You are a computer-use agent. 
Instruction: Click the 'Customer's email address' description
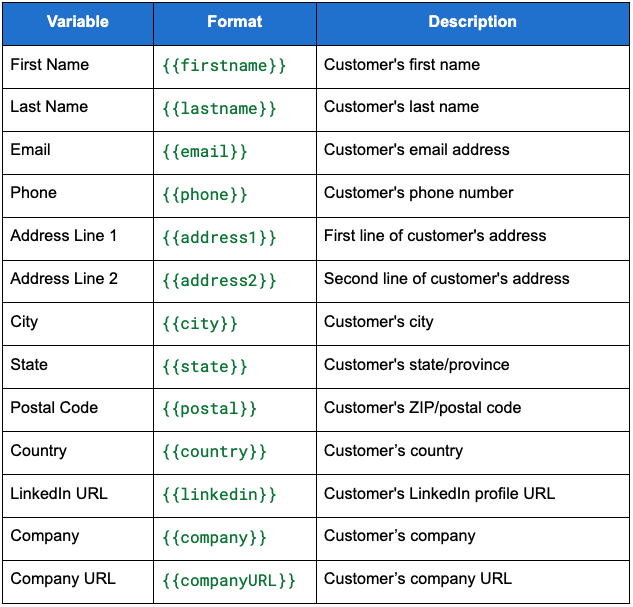click(x=417, y=150)
